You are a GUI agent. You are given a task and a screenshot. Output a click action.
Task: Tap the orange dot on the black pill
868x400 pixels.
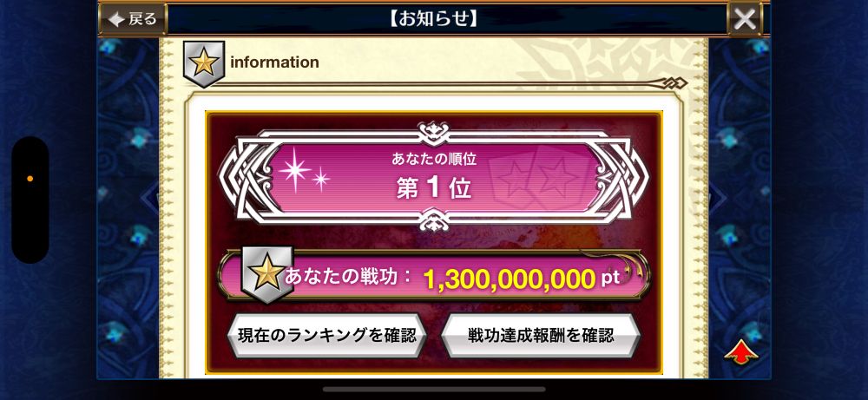tap(30, 179)
